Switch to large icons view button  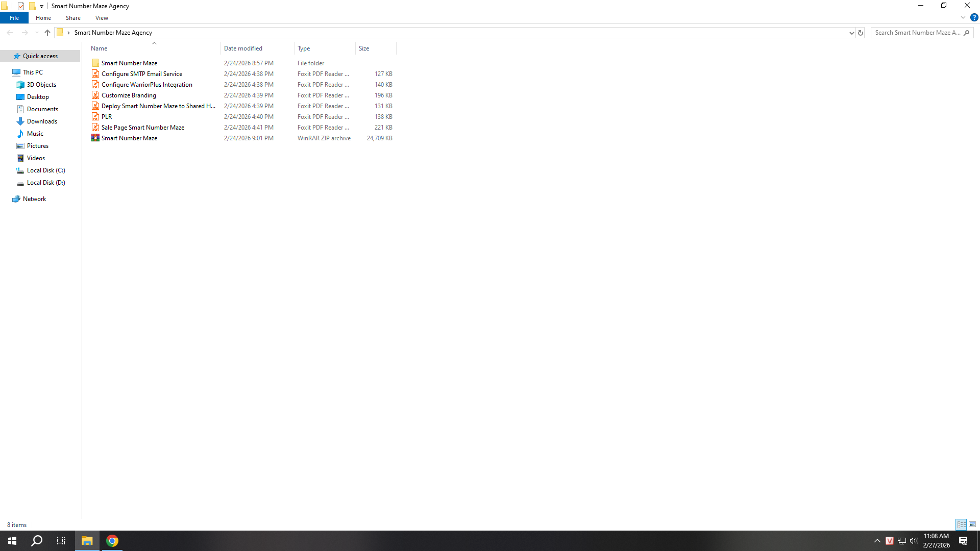(x=972, y=524)
